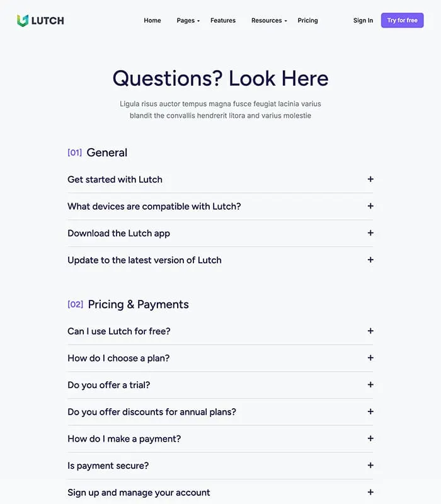Select Pricing in the navigation
Image resolution: width=441 pixels, height=504 pixels.
[x=307, y=20]
